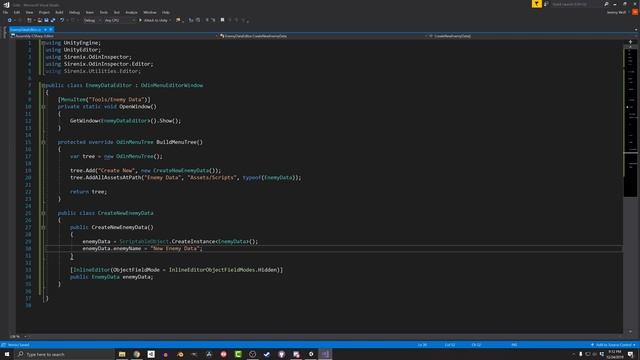Click Add to Source Control in status bar
Screen dimensions: 640x360
(x=613, y=345)
